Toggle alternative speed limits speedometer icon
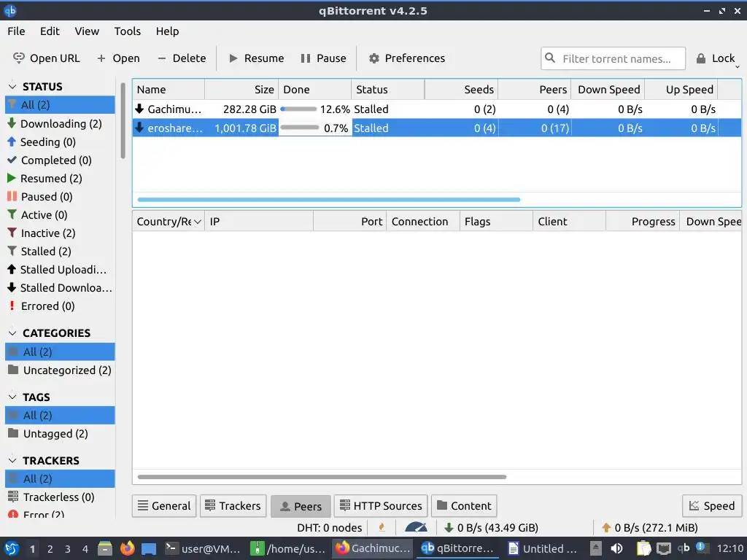Screen dimensions: 747x560 click(x=416, y=527)
